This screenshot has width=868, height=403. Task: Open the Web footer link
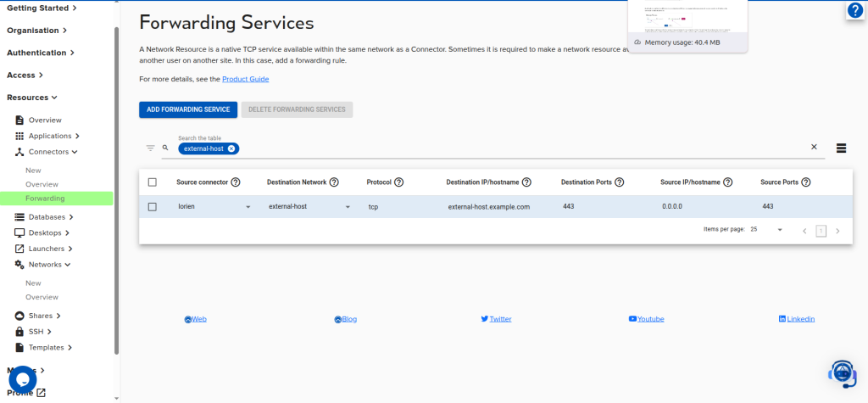coord(196,319)
